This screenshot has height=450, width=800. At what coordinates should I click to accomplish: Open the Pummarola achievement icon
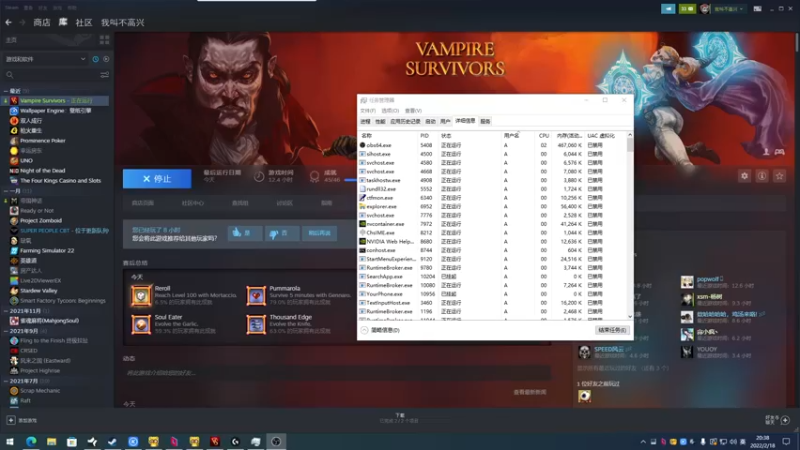[x=256, y=295]
